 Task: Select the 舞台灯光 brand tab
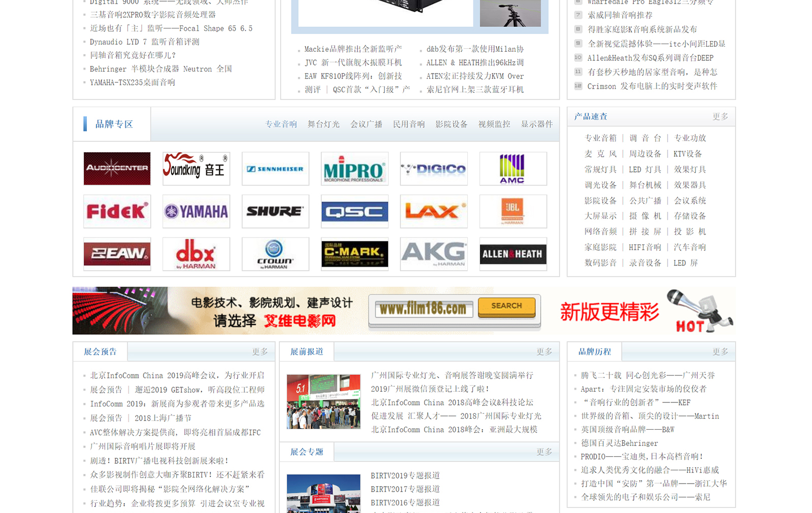(x=323, y=124)
